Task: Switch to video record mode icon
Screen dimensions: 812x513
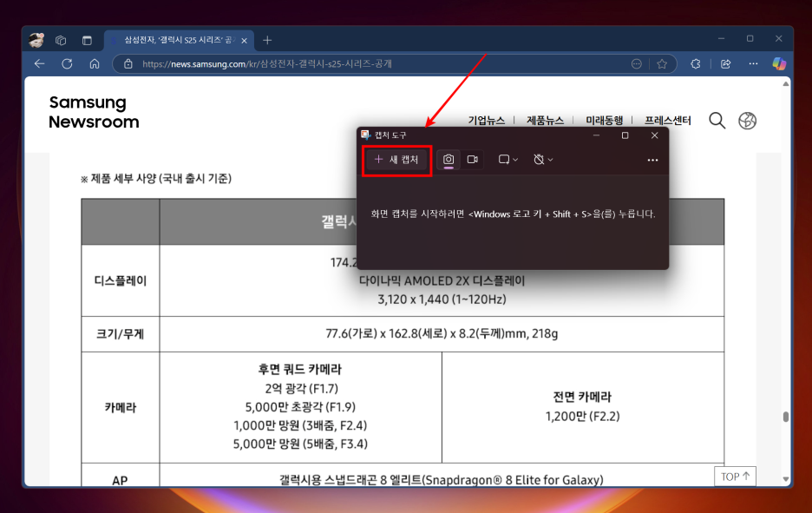Action: coord(472,160)
